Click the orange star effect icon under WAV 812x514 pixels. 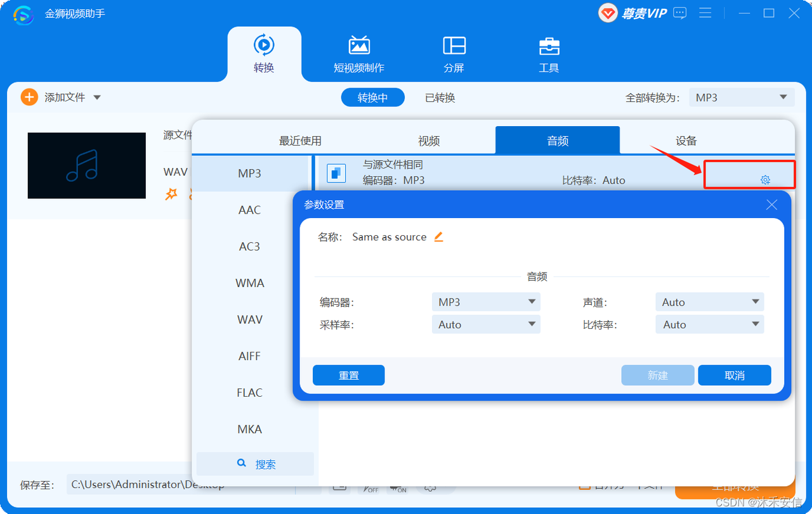171,195
